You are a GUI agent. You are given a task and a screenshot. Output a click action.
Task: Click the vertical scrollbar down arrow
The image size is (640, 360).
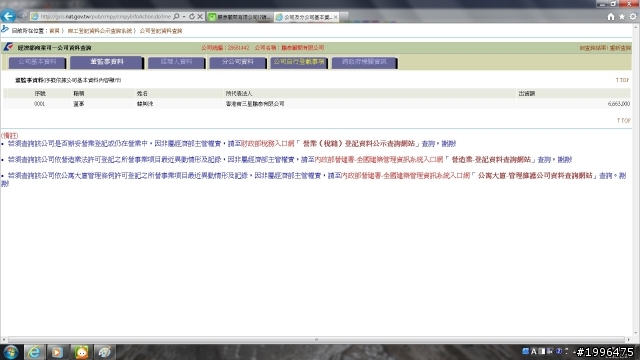pos(636,333)
